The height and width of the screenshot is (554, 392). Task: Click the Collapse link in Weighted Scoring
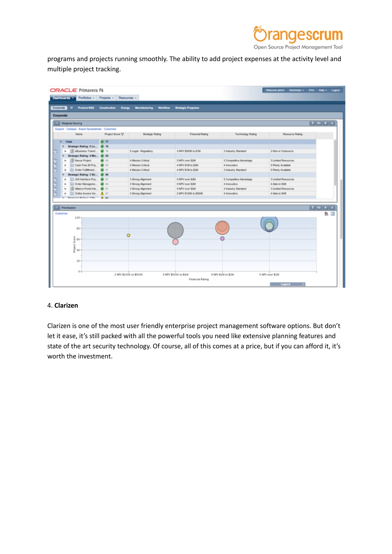point(71,129)
